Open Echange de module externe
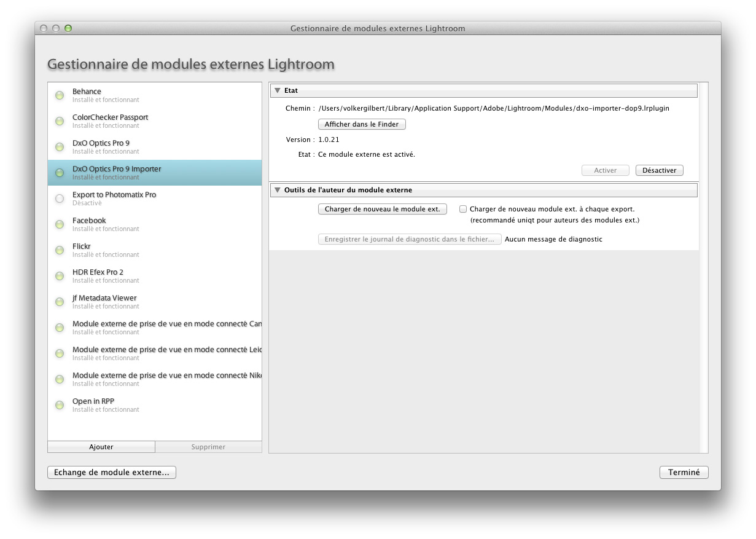 pos(112,473)
